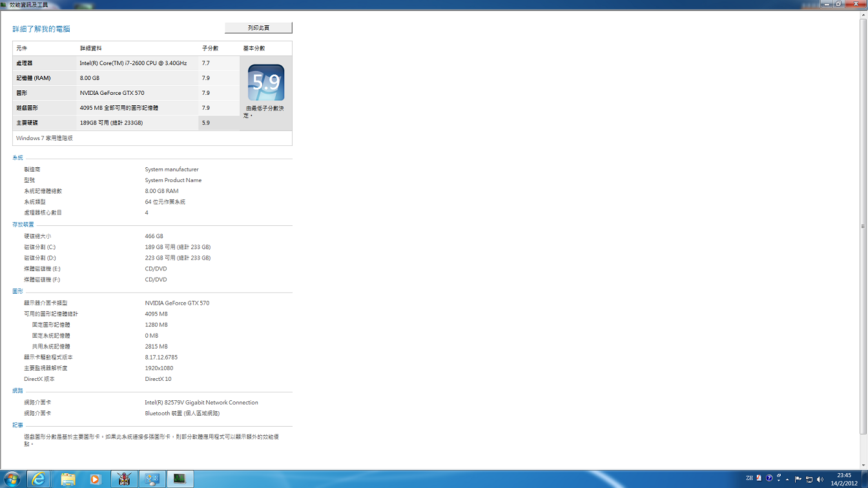Click the 8.00 GB RAM system memory value
This screenshot has height=488, width=868.
(161, 191)
